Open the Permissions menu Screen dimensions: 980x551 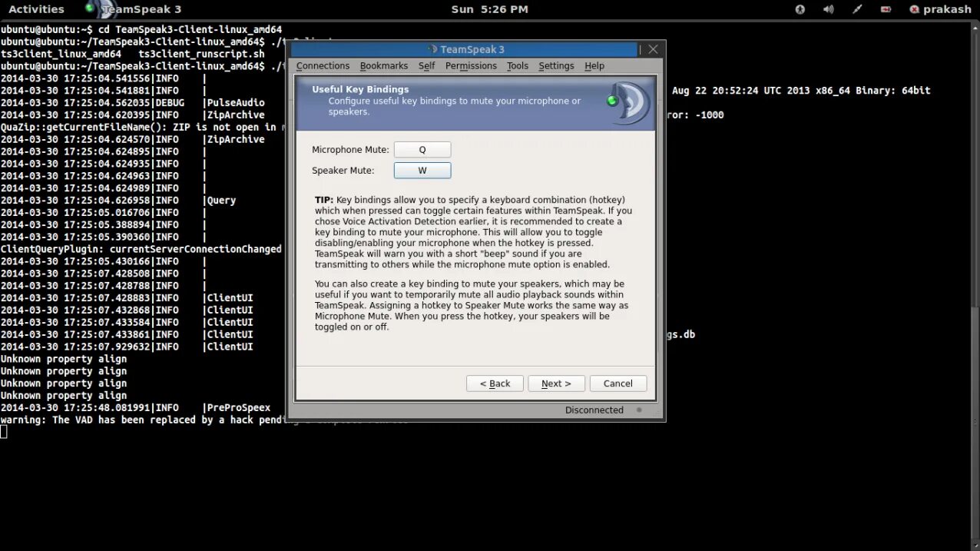pos(471,66)
